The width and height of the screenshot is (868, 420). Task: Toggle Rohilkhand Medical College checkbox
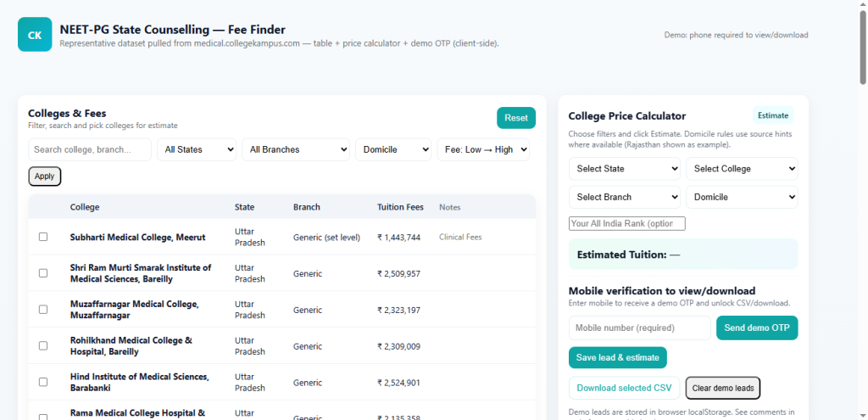(43, 346)
